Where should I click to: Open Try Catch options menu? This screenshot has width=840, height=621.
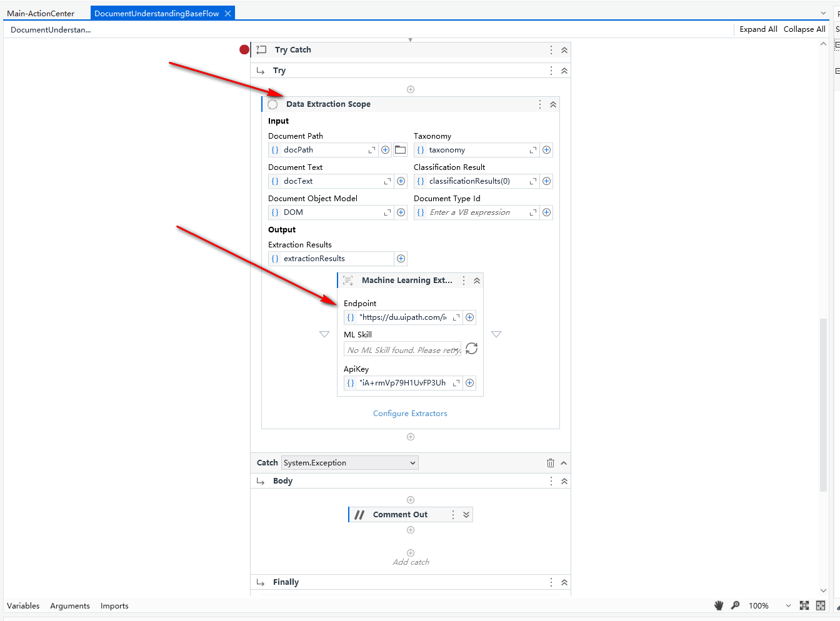pos(551,50)
